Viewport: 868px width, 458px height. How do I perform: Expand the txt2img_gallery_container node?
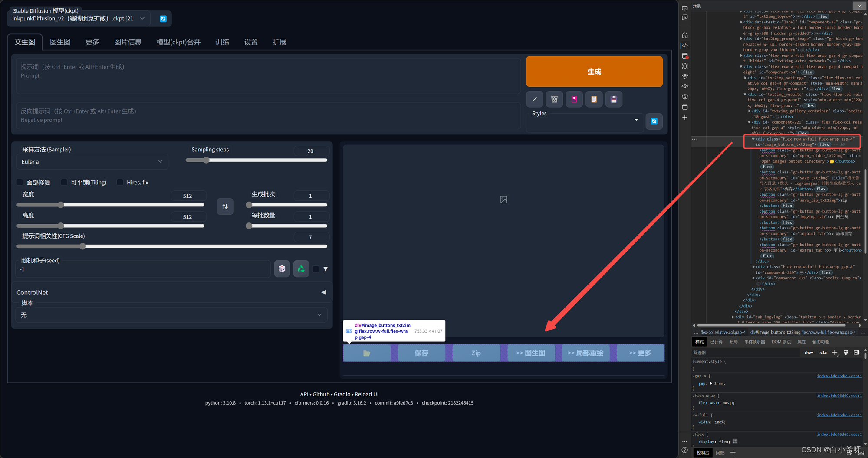pyautogui.click(x=750, y=111)
